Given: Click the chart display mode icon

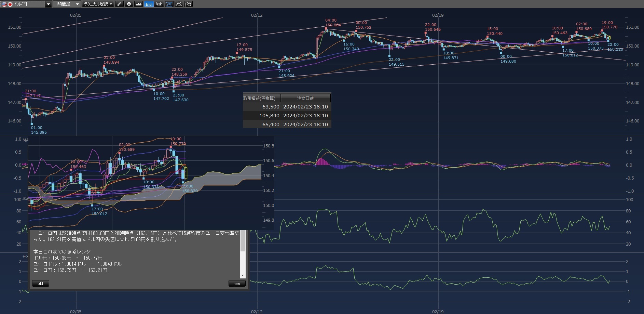Looking at the screenshot, I should pos(169,4).
